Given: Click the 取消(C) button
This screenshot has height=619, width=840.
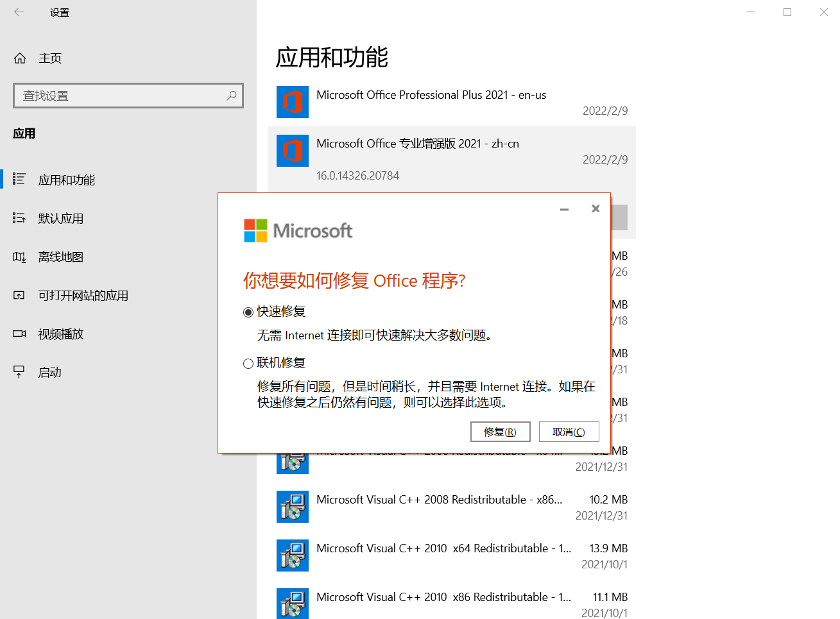Looking at the screenshot, I should pos(569,432).
